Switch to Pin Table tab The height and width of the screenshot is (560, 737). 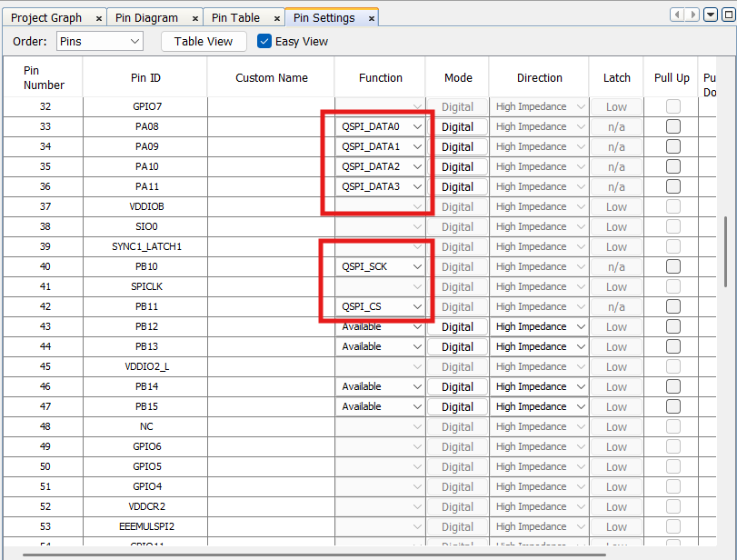pos(235,18)
